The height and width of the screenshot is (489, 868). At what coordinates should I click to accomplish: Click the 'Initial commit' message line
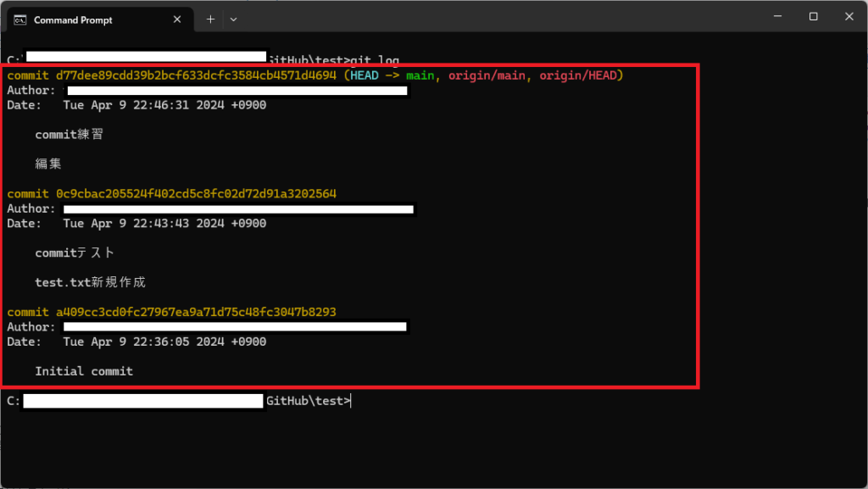point(84,371)
